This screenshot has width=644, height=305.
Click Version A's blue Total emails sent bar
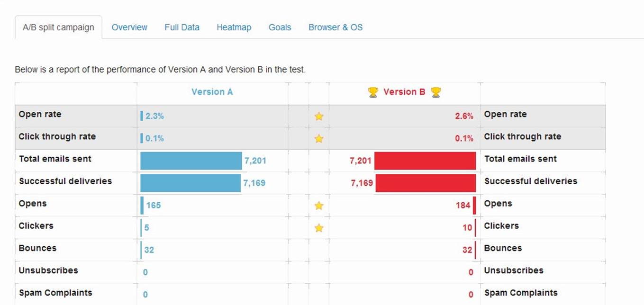pos(191,161)
